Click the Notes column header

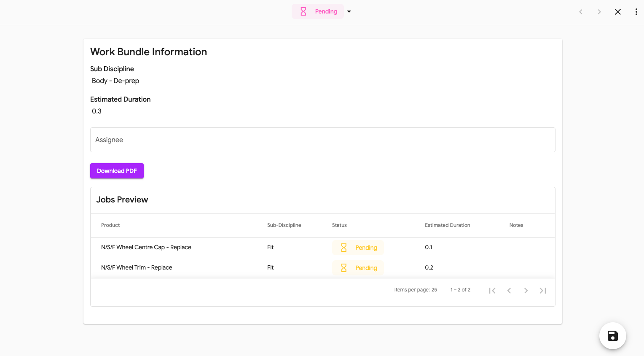[x=516, y=225]
